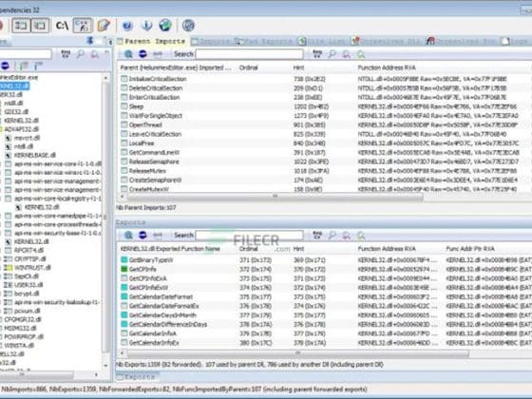Select KERNELBASE.dll in the module tree
This screenshot has width=532, height=399.
coord(34,155)
